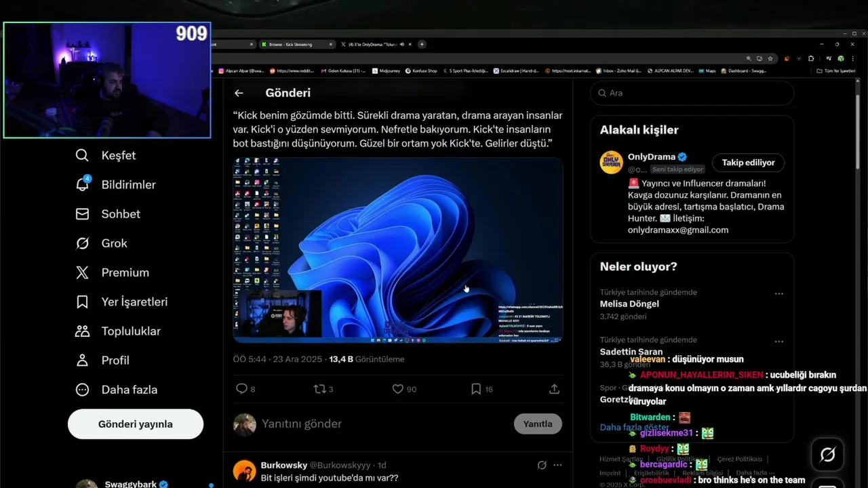The width and height of the screenshot is (868, 488).
Task: Bookmark the post showing 16 bookmarks
Action: pos(481,389)
